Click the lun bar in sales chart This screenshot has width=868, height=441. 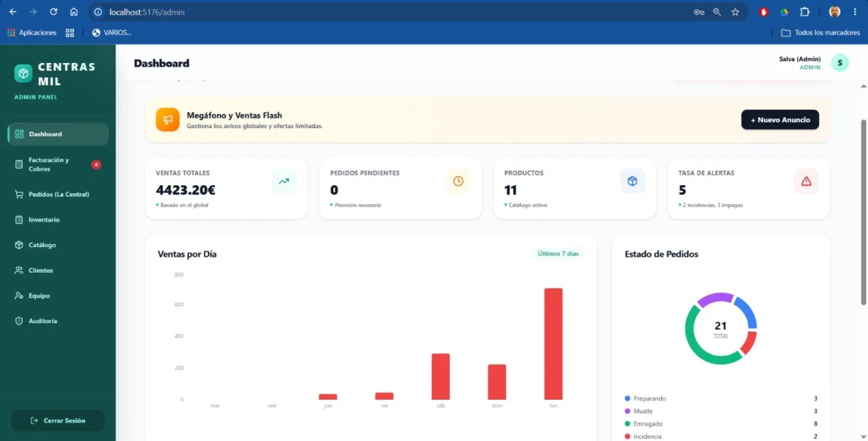pyautogui.click(x=553, y=344)
